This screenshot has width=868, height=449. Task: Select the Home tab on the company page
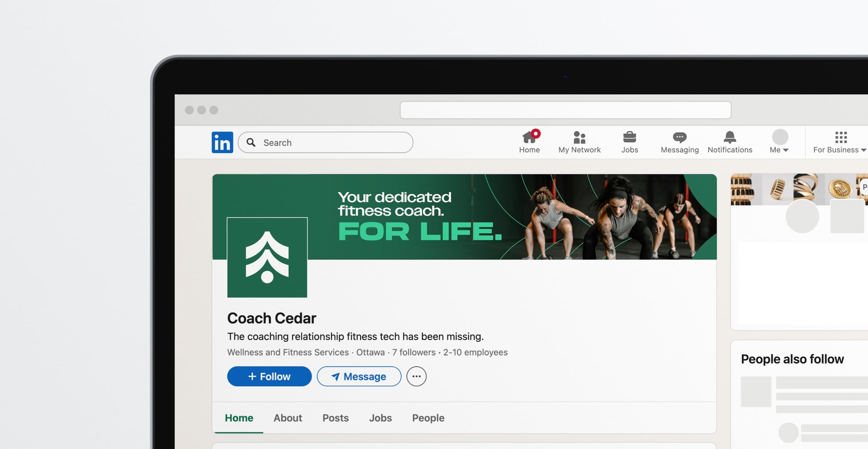(239, 418)
